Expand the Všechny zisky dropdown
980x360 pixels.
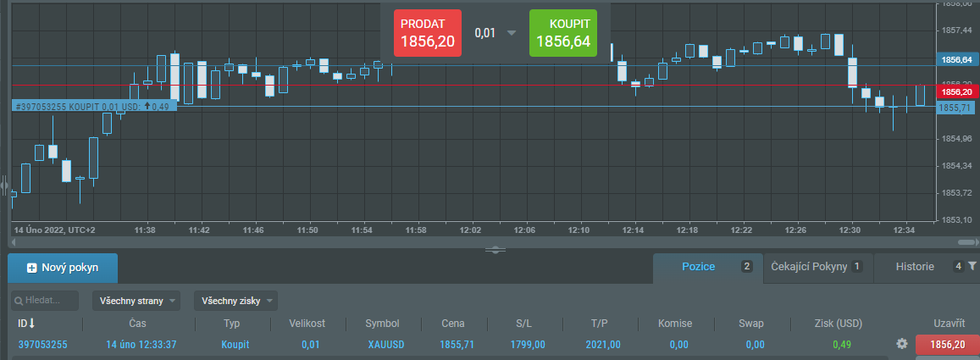235,301
